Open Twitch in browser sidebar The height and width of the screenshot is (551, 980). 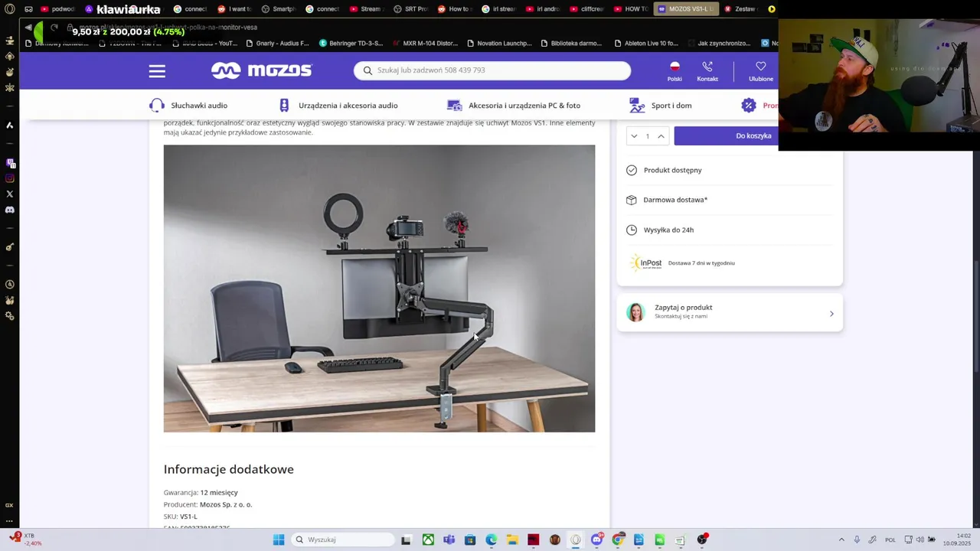9,163
